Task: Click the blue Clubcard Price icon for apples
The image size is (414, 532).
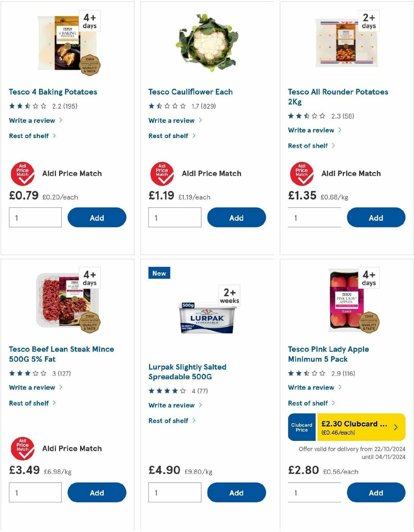Action: point(301,427)
